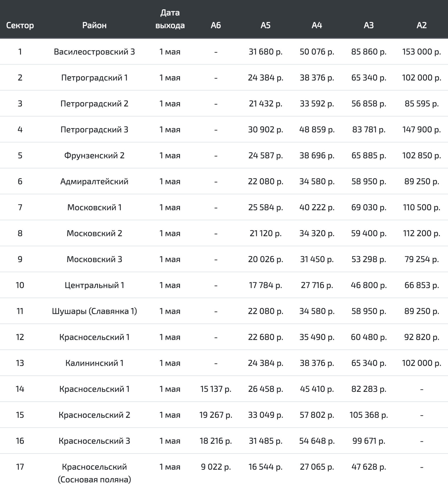
Task: Click the A3 column header
Action: (x=369, y=25)
